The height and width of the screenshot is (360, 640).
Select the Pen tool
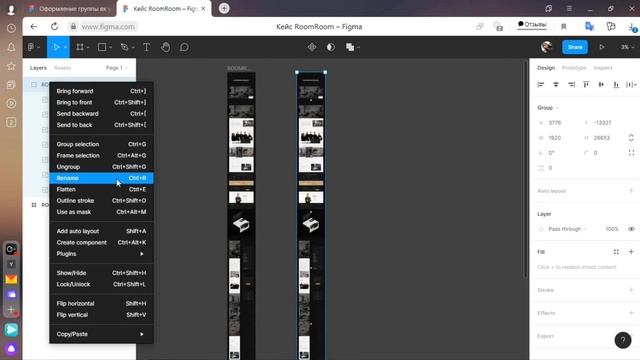124,47
